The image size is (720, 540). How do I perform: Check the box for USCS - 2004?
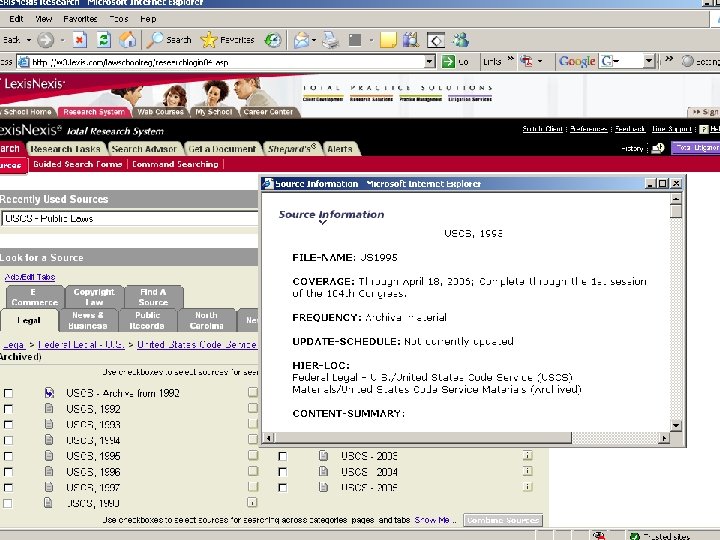282,472
